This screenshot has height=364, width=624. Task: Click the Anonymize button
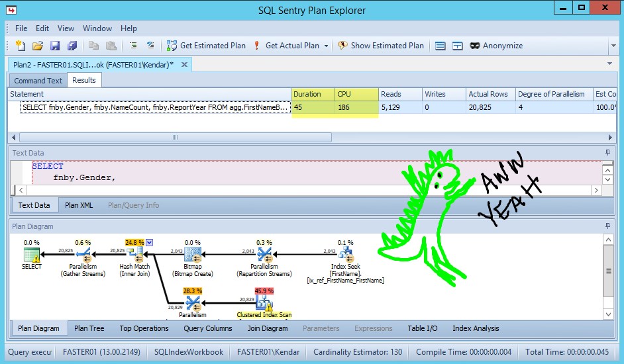tap(496, 46)
